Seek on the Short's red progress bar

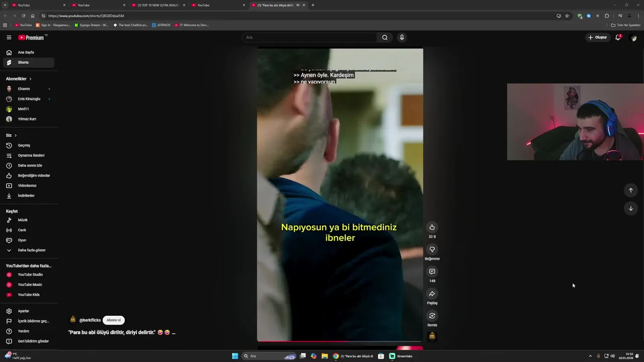(340, 341)
